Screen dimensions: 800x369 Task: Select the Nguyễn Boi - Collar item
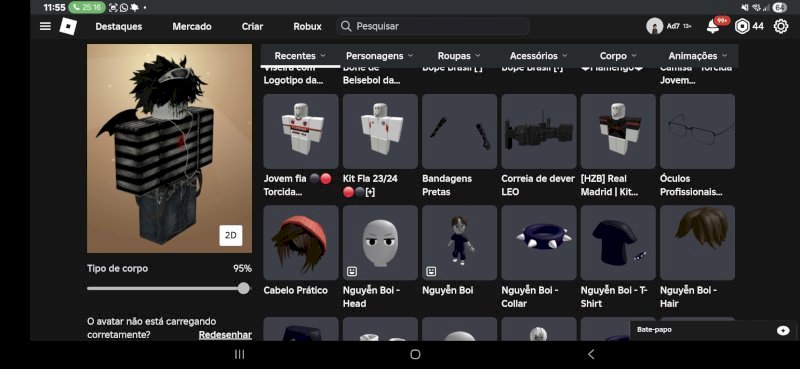[x=539, y=242]
